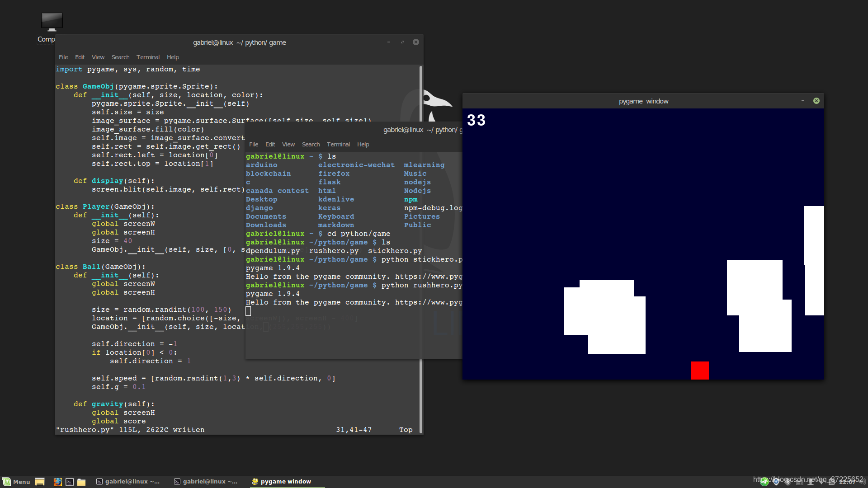Open the clipboard tray icon

click(x=831, y=482)
